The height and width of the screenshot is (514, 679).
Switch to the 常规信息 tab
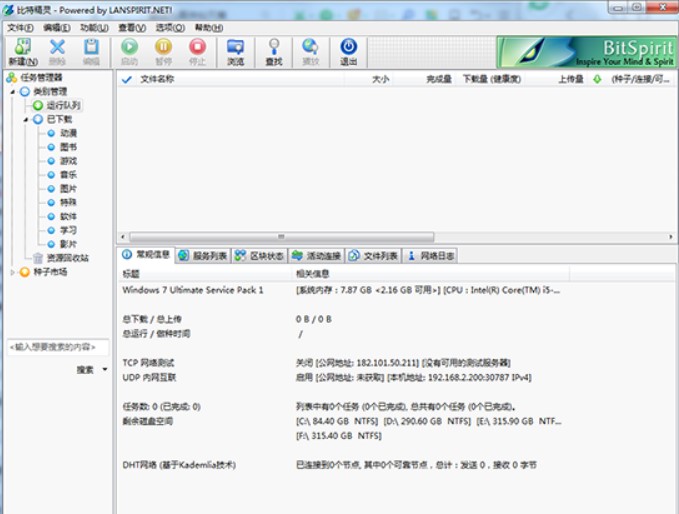[146, 255]
